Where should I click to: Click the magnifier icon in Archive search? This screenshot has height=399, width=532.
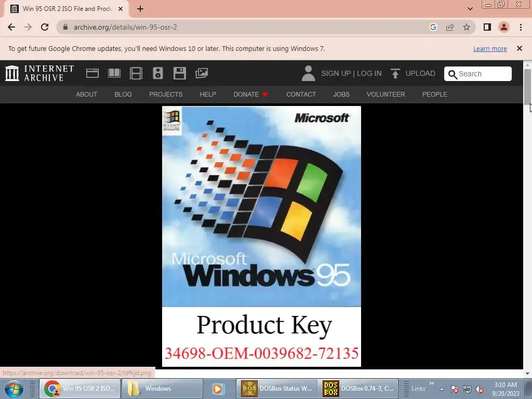click(x=453, y=74)
